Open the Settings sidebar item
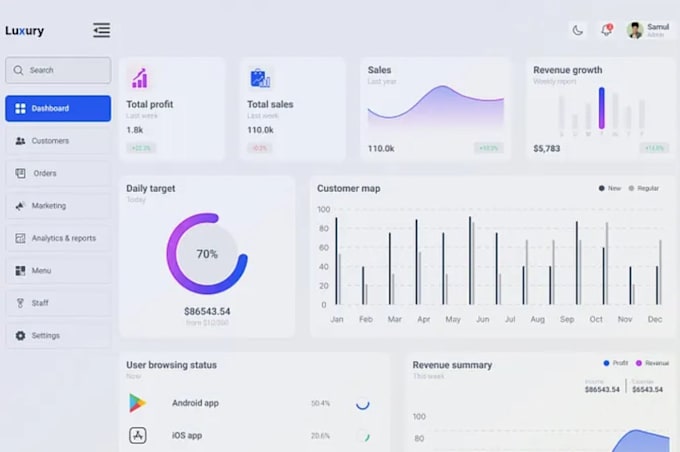The height and width of the screenshot is (452, 680). [58, 336]
